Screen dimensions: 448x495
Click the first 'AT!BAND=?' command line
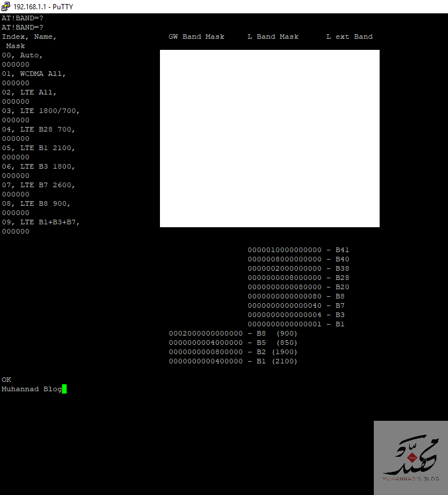(23, 19)
